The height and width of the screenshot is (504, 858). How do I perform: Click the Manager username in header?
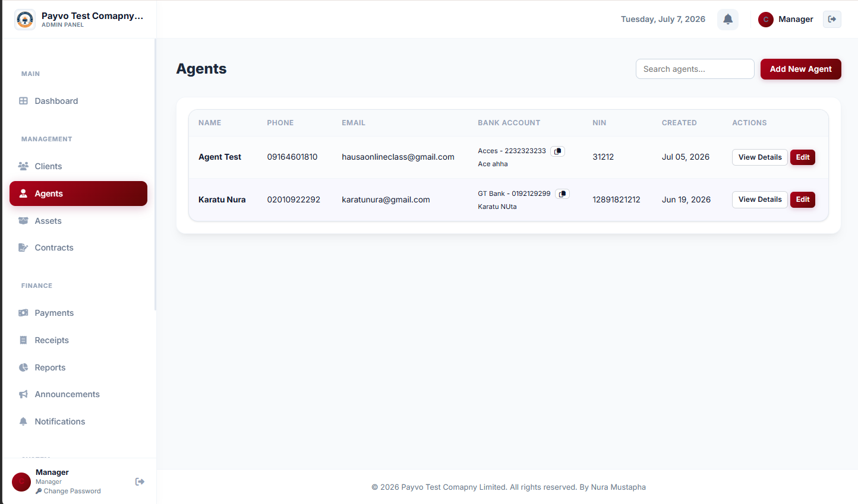(x=796, y=19)
